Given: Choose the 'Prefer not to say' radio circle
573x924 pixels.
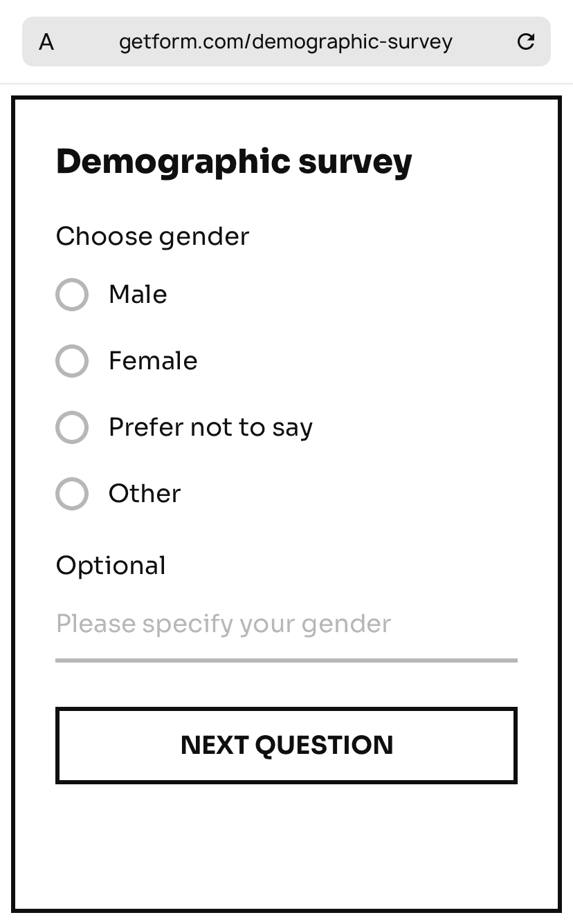Looking at the screenshot, I should [x=72, y=427].
